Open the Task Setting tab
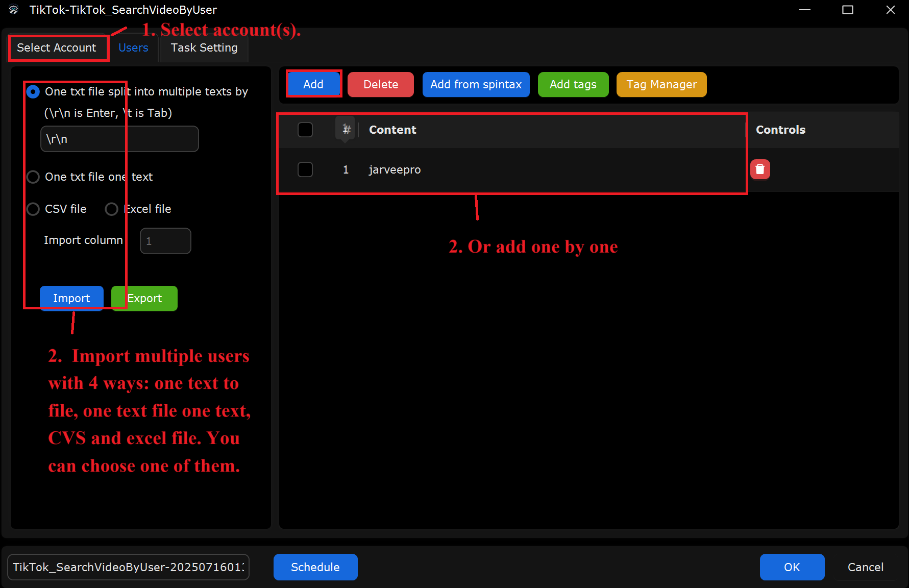 [204, 48]
